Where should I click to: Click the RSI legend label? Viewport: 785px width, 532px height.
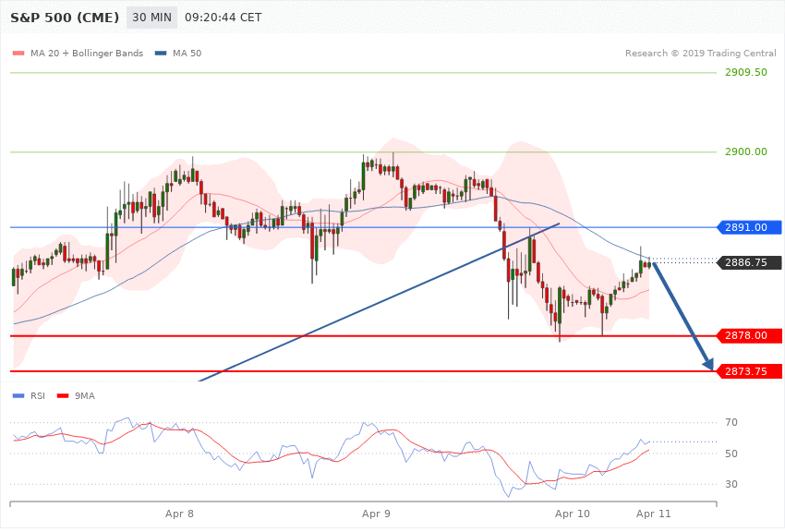[x=38, y=396]
